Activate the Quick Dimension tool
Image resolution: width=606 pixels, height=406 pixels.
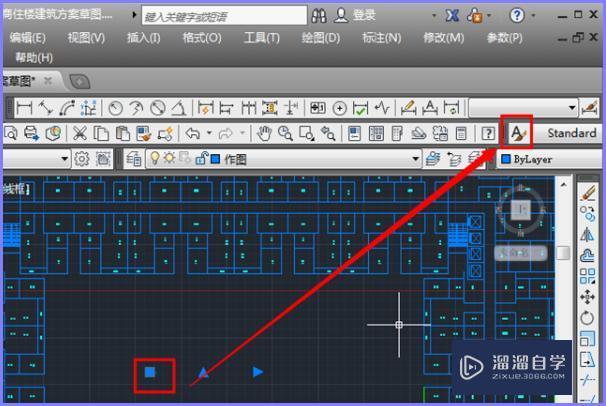[206, 109]
